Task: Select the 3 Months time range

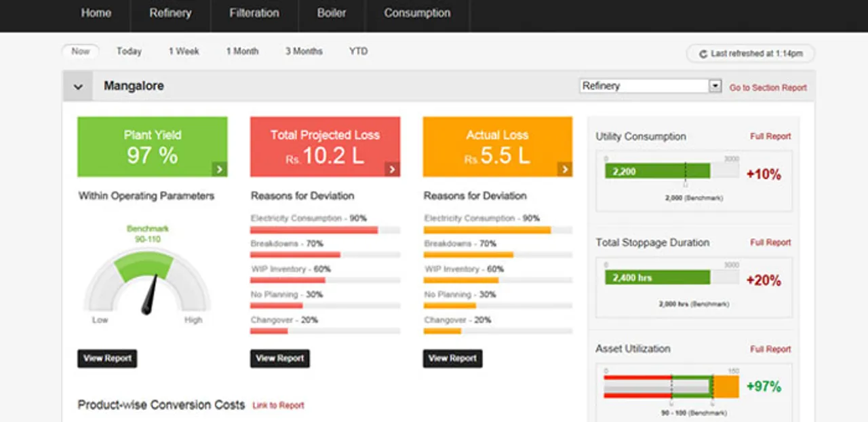Action: tap(304, 52)
